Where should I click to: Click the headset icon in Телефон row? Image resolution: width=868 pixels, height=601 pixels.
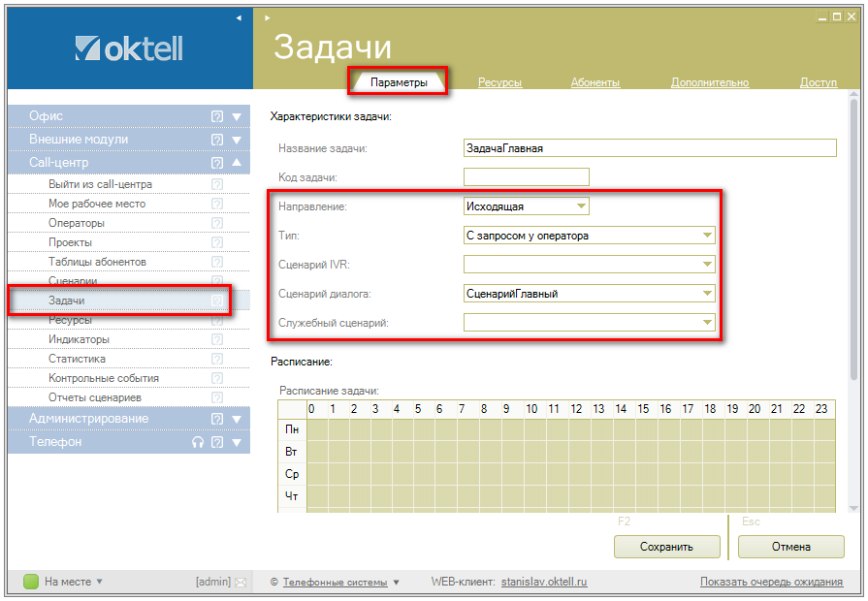pyautogui.click(x=198, y=442)
